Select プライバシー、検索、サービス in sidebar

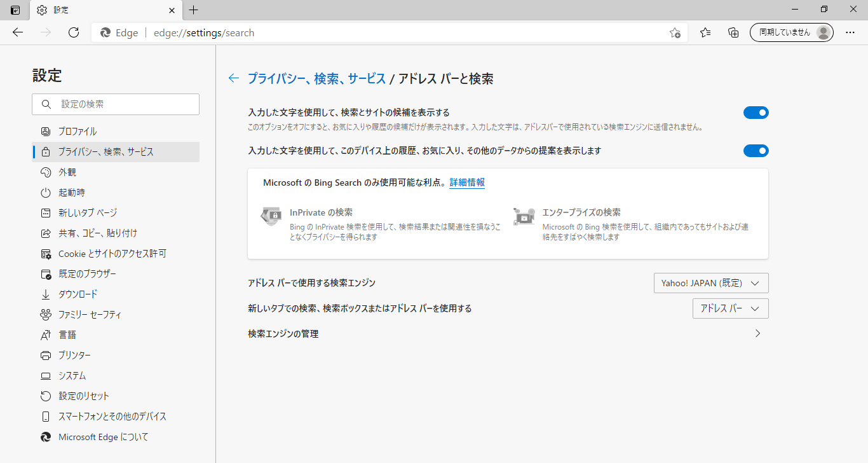tap(116, 152)
